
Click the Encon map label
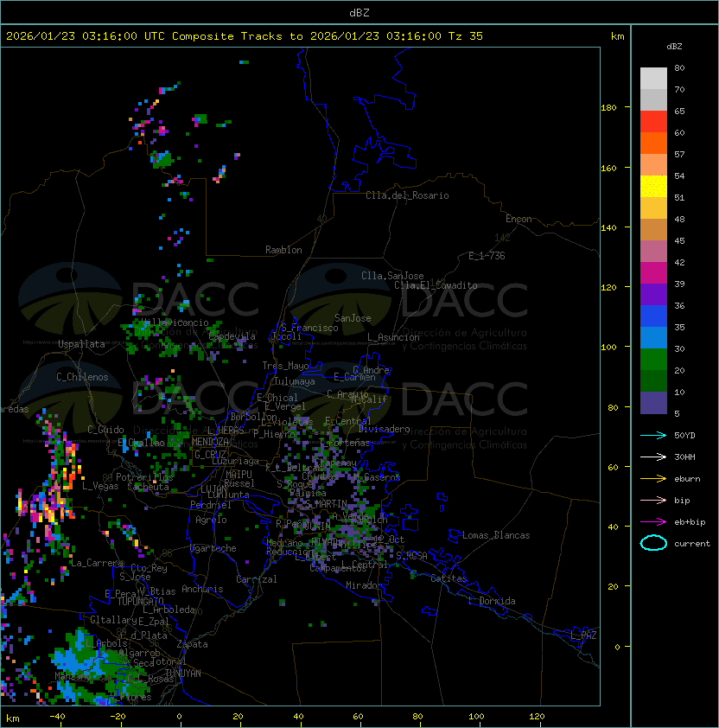tap(519, 219)
